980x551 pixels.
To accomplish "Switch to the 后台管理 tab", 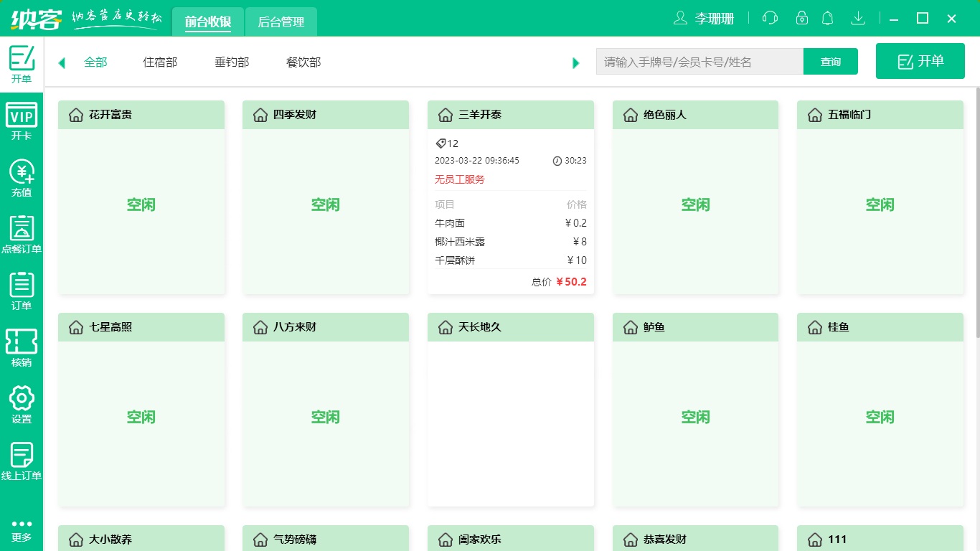I will [x=281, y=22].
